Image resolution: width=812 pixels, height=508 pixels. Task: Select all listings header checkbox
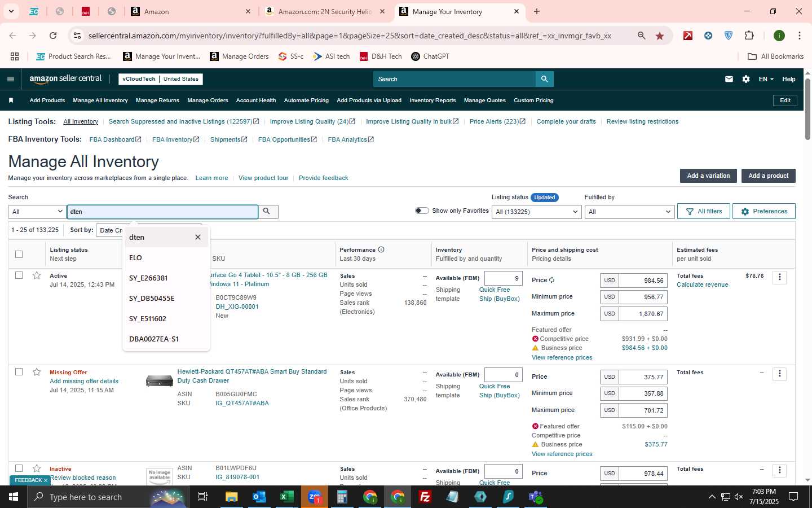coord(19,254)
